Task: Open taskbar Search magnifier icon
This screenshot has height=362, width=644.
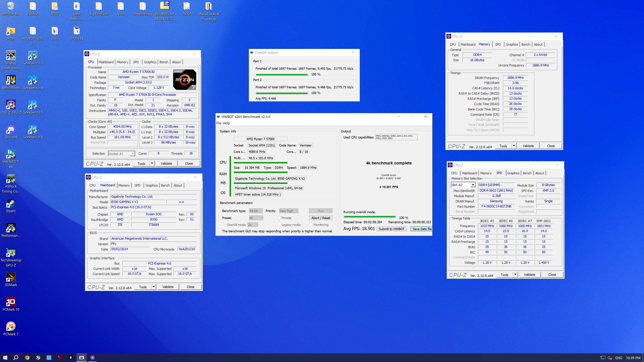Action: (x=16, y=357)
